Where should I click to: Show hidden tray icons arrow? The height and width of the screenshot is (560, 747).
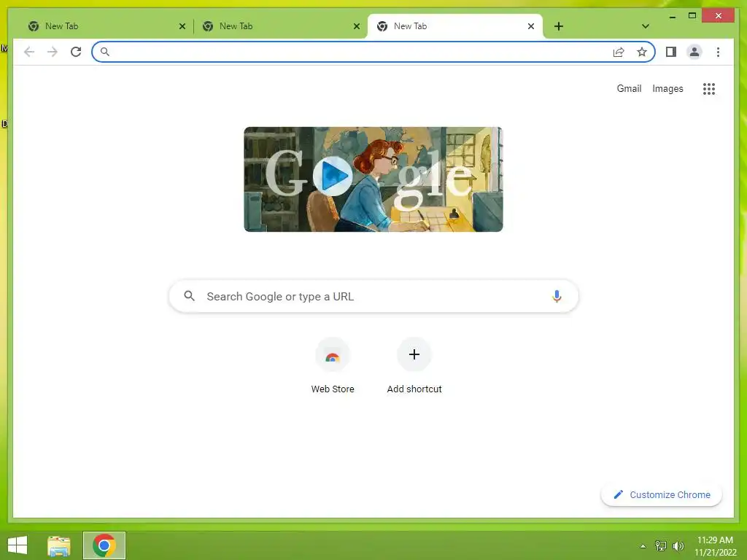click(643, 546)
